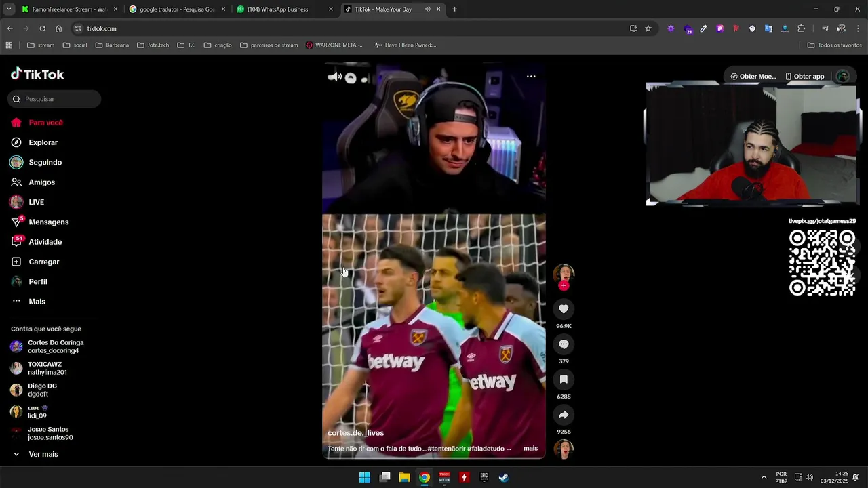Open the Chrome three-dot menu
Screen dimensions: 868x488
pos(859,28)
